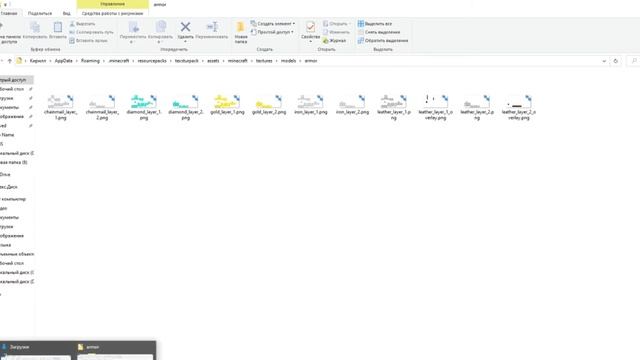Screen dimensions: 640x360
Task: Click Изменить in the Открыть group
Action: [x=336, y=32]
